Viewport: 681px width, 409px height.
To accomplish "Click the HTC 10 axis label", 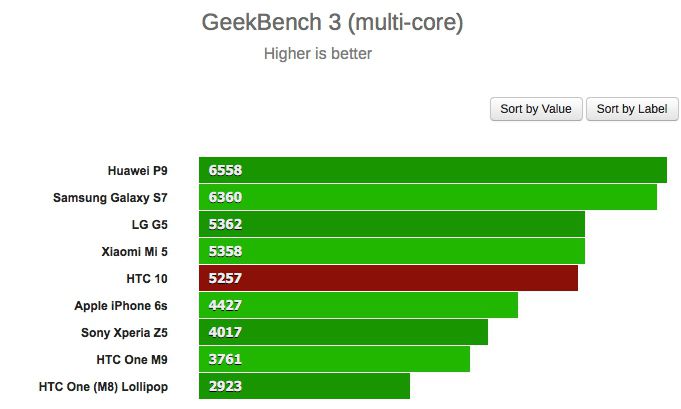I will coord(159,278).
